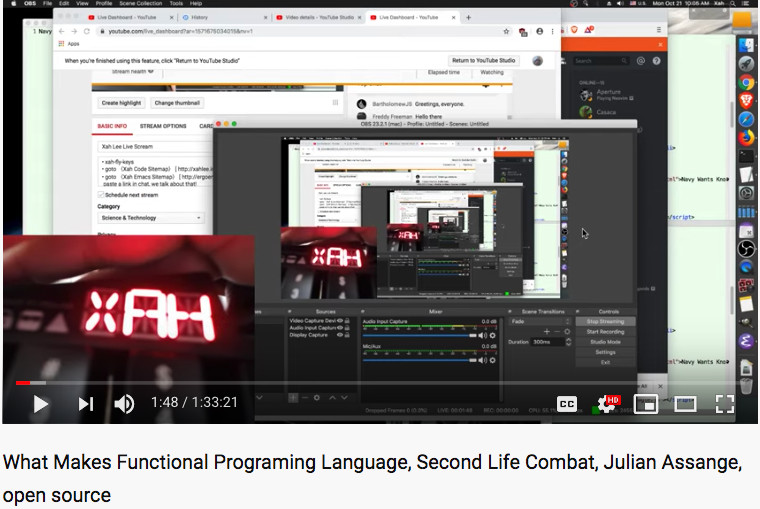
Task: Open Launchpad rocket icon in dock
Action: tap(746, 64)
